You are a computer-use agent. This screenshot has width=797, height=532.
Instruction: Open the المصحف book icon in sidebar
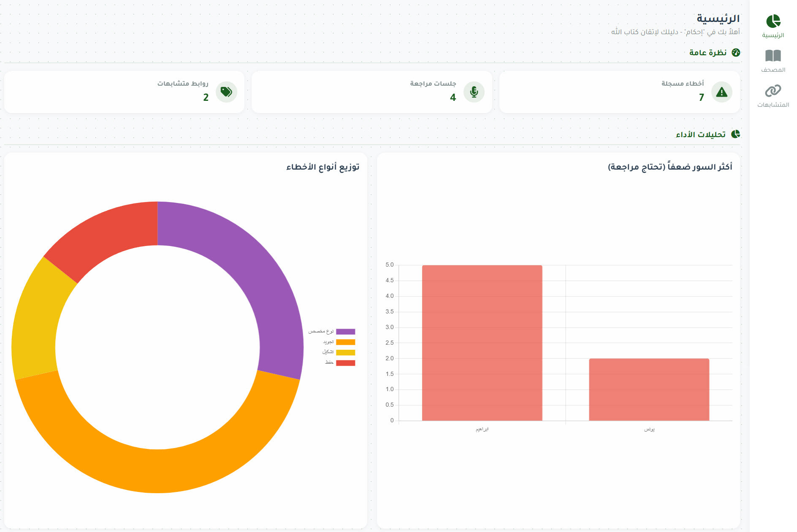tap(773, 56)
